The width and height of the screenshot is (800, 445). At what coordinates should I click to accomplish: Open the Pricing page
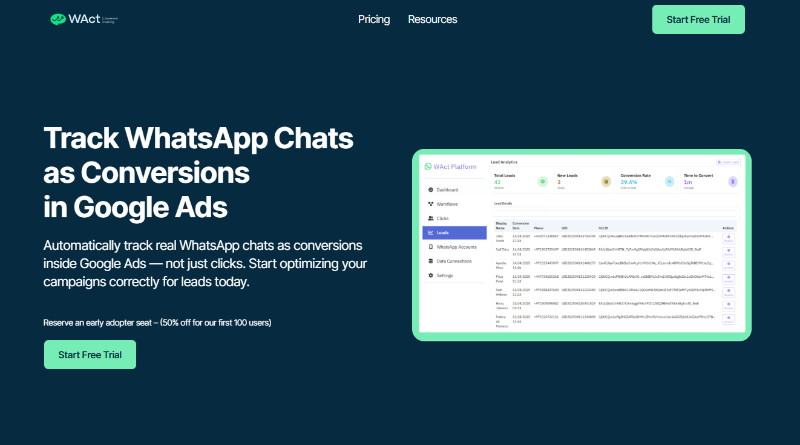tap(374, 19)
